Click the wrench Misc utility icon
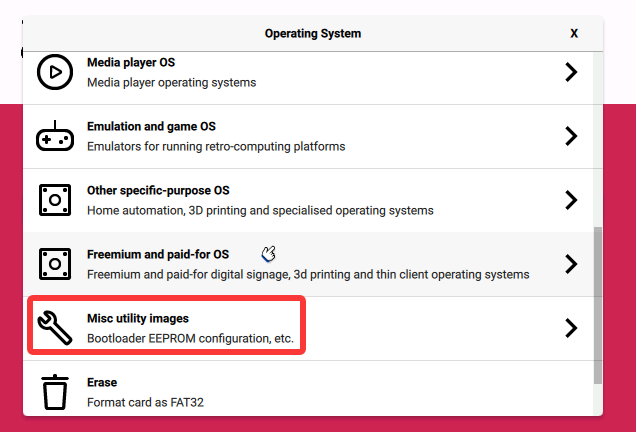636x432 pixels. pyautogui.click(x=54, y=328)
